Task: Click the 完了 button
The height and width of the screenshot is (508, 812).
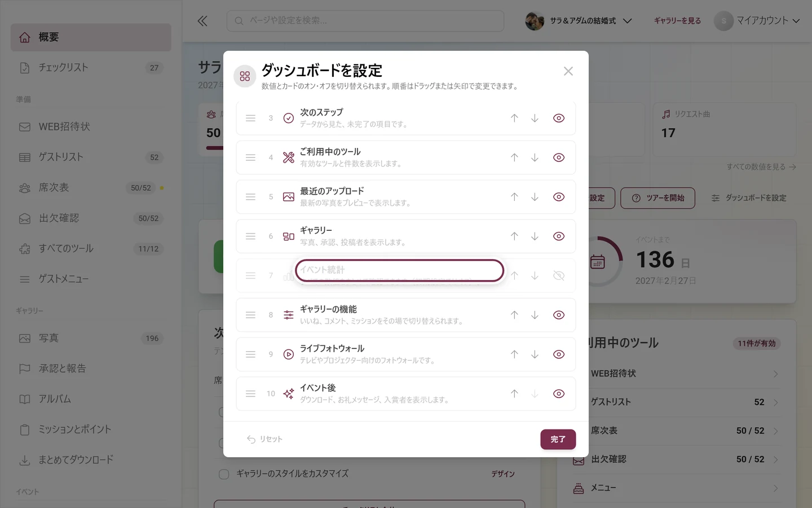Action: coord(558,439)
